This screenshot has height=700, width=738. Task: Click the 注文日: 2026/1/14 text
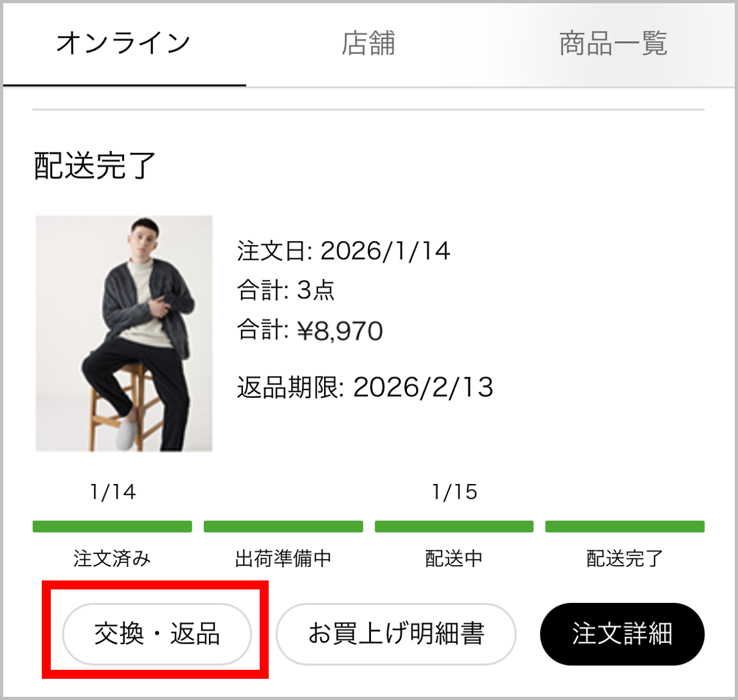[x=343, y=251]
